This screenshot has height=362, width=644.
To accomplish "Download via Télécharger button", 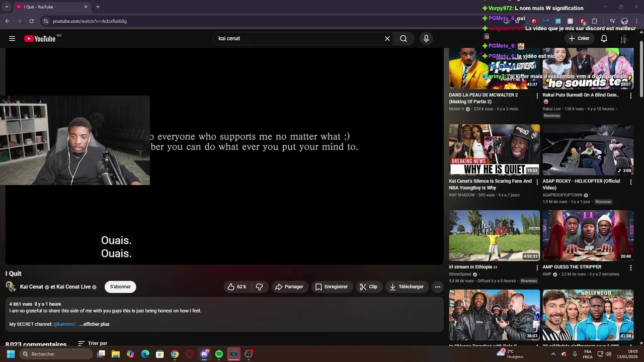I will 407,287.
